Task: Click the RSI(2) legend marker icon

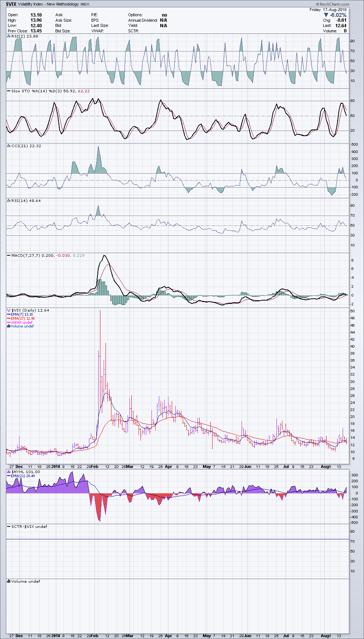Action: 9,36
